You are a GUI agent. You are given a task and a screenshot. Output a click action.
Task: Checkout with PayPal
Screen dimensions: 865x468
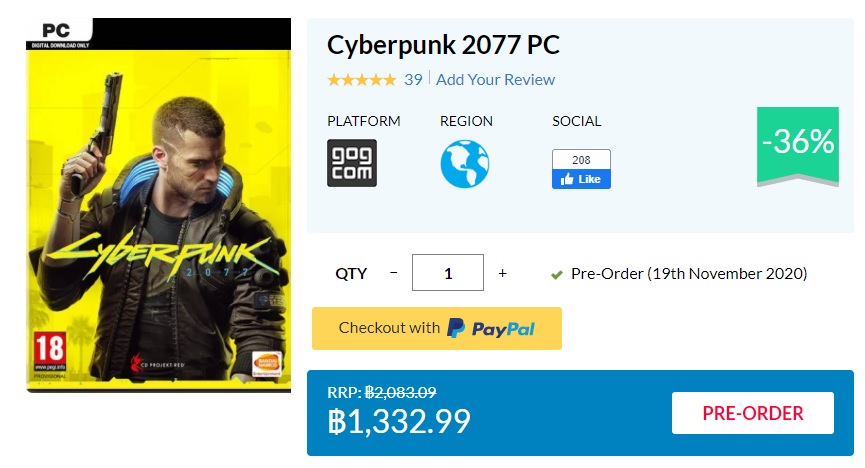[437, 328]
